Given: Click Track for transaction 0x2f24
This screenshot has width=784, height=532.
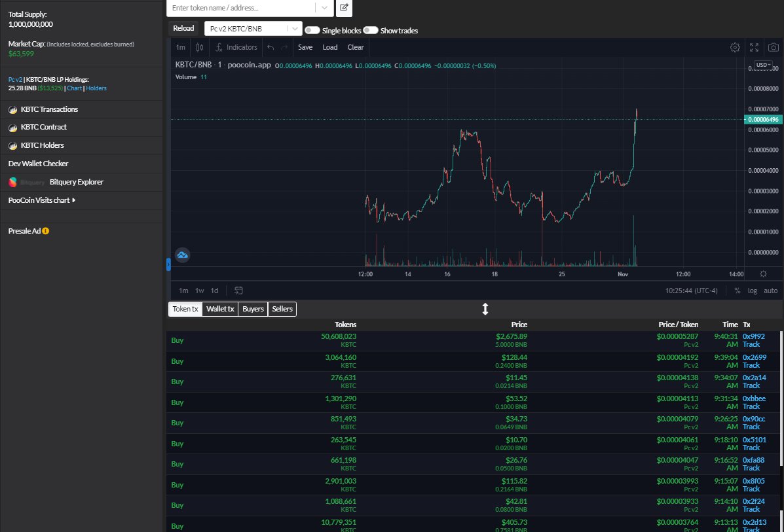Looking at the screenshot, I should [x=751, y=509].
